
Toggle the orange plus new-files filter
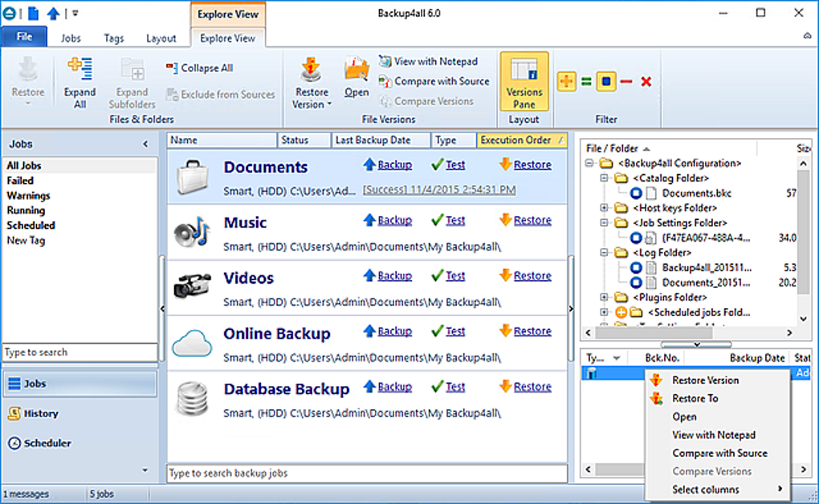pyautogui.click(x=566, y=82)
